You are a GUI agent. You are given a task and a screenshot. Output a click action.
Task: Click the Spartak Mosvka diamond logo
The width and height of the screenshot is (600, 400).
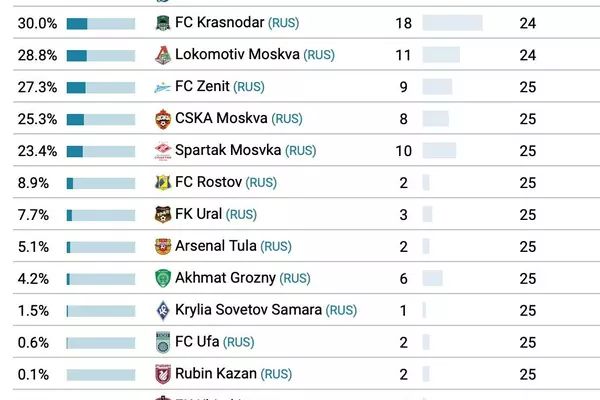coord(163,151)
